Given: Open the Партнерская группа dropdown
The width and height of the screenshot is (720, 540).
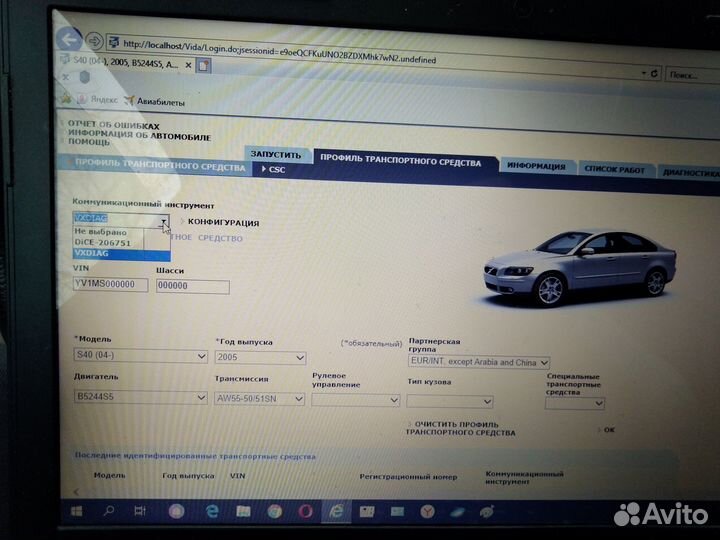Looking at the screenshot, I should pyautogui.click(x=478, y=362).
